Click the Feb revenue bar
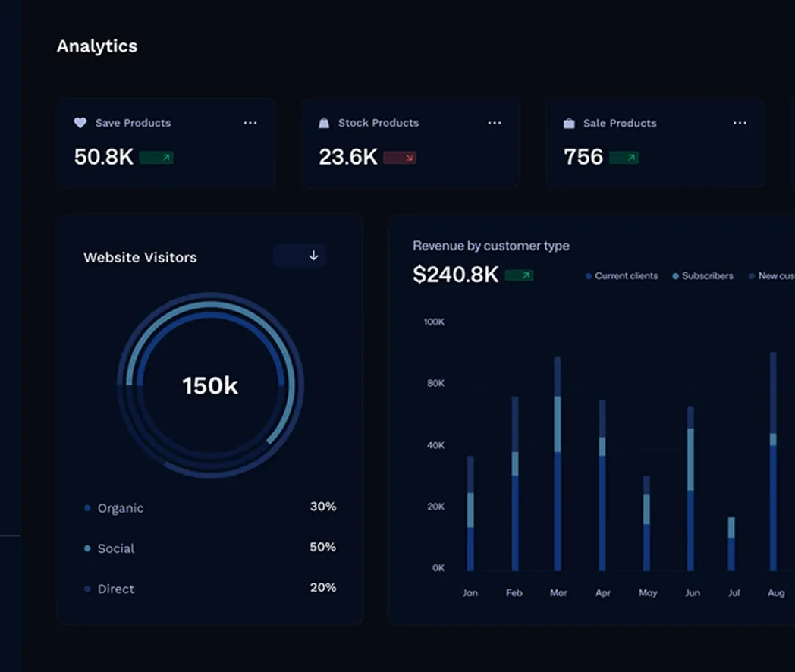Viewport: 795px width, 672px height. [x=515, y=483]
